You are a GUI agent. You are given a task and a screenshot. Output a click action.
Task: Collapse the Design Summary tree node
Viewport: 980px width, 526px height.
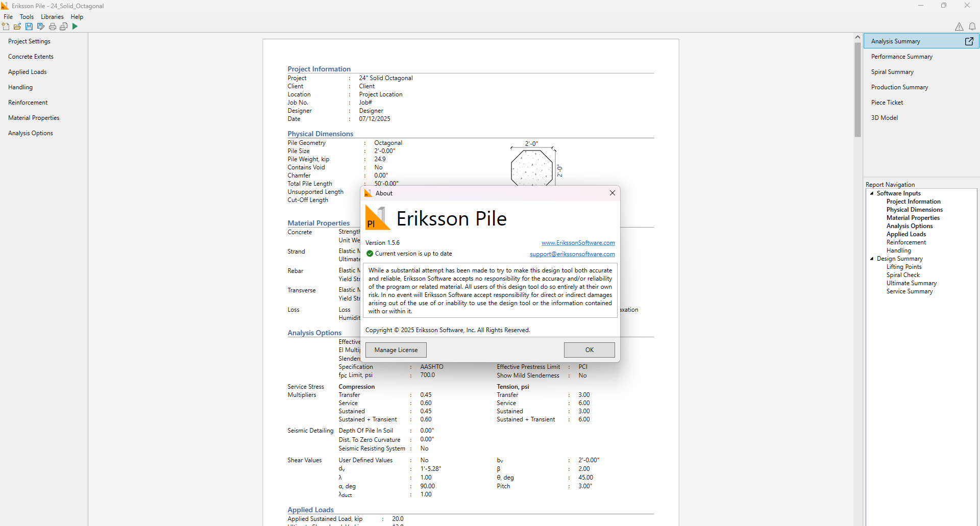click(x=872, y=259)
